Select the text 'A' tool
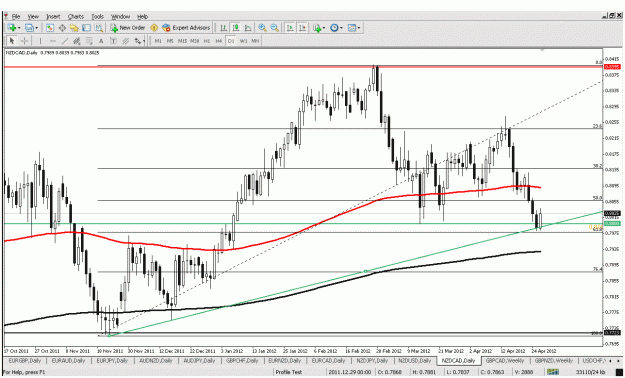 coord(101,41)
